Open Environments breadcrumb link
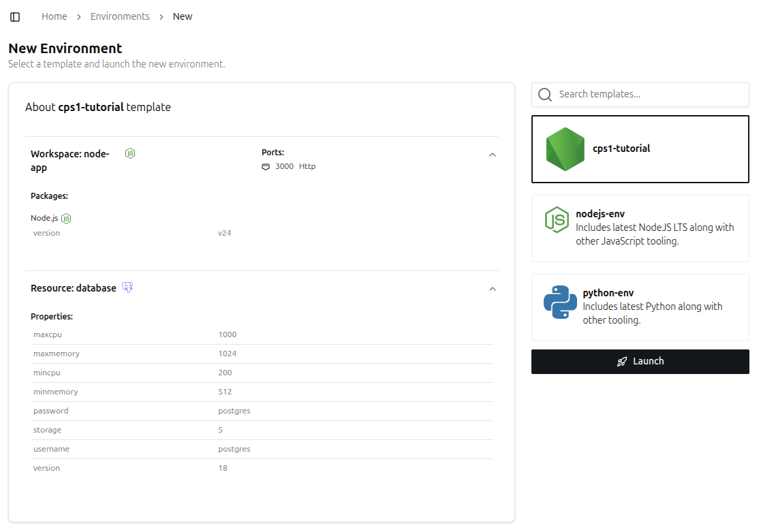 pos(120,16)
